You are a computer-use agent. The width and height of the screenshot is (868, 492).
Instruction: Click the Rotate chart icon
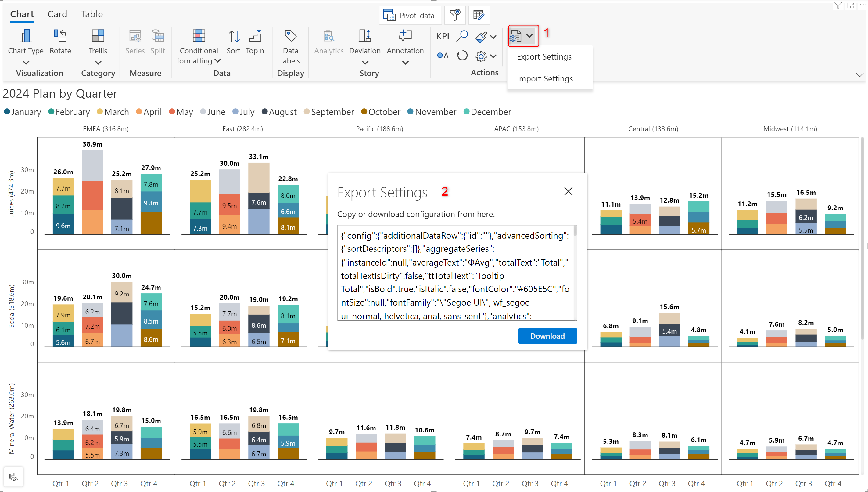point(60,36)
